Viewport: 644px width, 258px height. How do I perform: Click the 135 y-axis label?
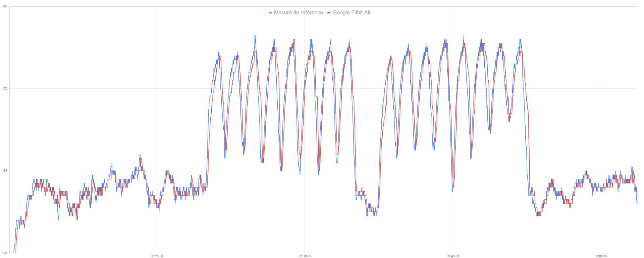coord(5,253)
